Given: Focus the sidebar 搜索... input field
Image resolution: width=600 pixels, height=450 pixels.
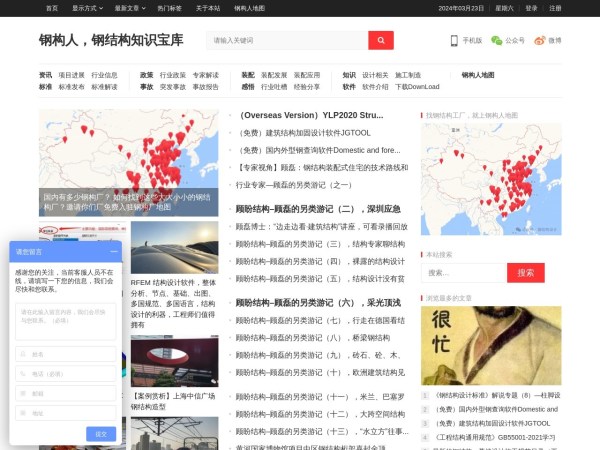Looking at the screenshot, I should 464,273.
